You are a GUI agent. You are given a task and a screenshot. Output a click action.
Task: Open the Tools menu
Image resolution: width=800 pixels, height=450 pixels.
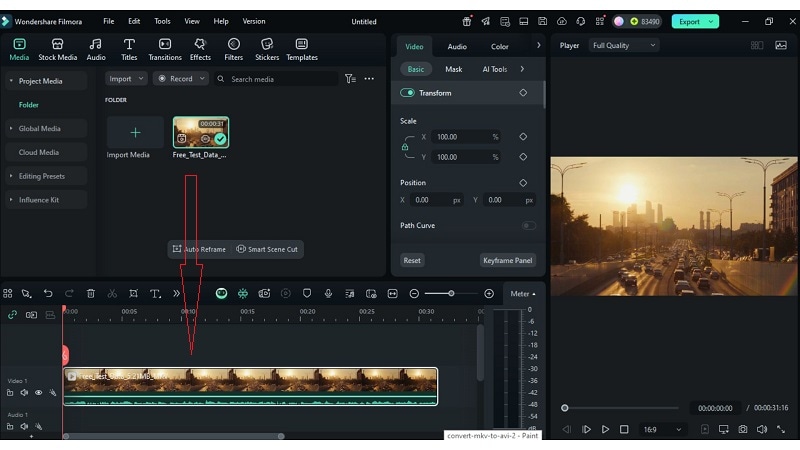coord(162,21)
